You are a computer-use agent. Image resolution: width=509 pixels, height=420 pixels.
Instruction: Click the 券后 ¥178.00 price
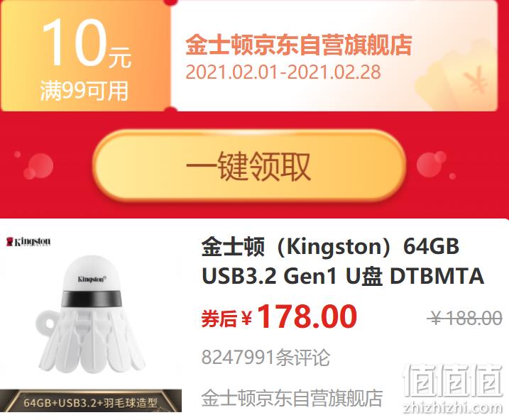(279, 316)
